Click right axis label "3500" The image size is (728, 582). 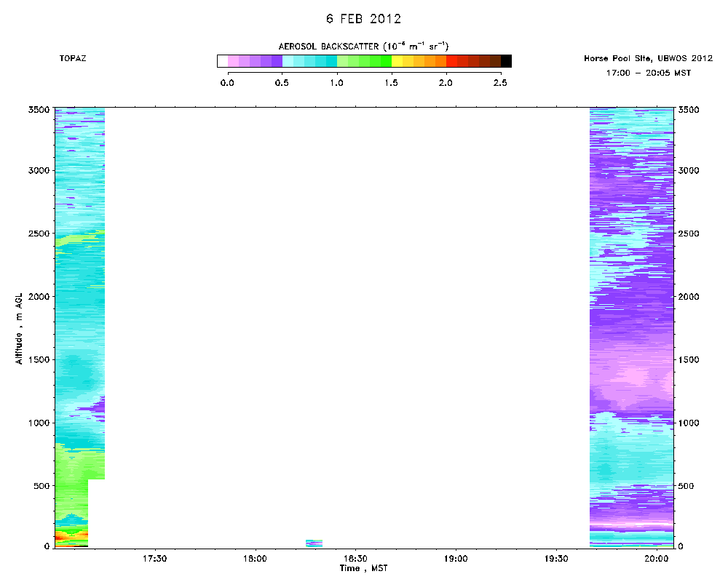(689, 110)
